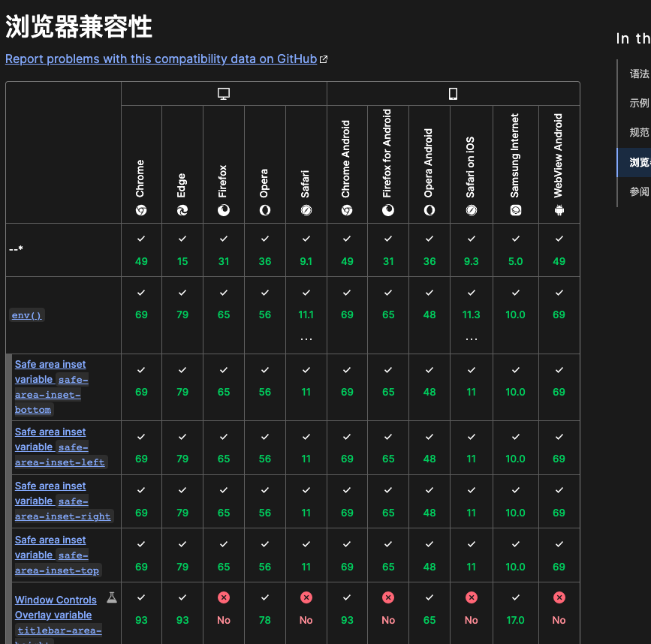Click the mobile platform icon header

[x=453, y=94]
